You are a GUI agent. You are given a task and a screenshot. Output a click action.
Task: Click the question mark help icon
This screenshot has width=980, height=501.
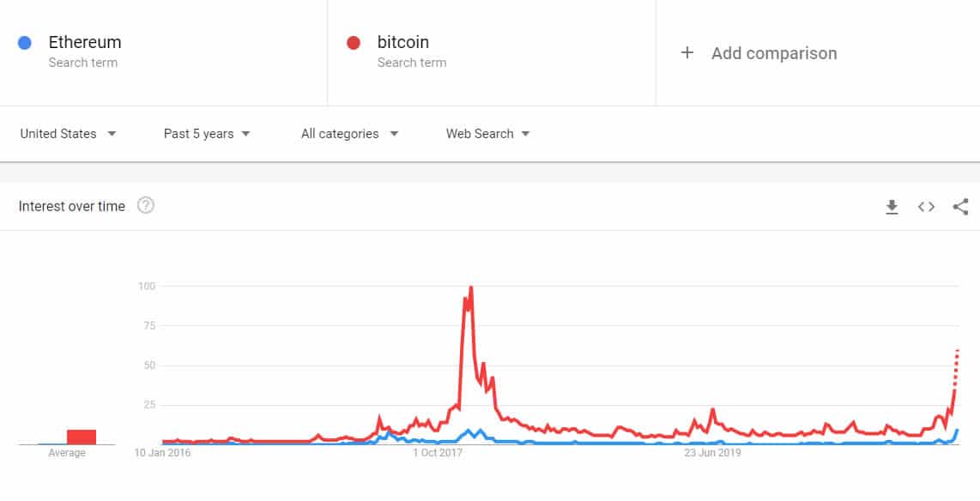point(146,205)
